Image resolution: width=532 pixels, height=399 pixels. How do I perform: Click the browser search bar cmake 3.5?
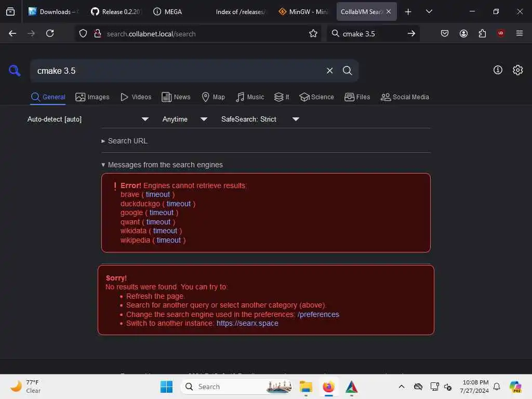(x=359, y=34)
